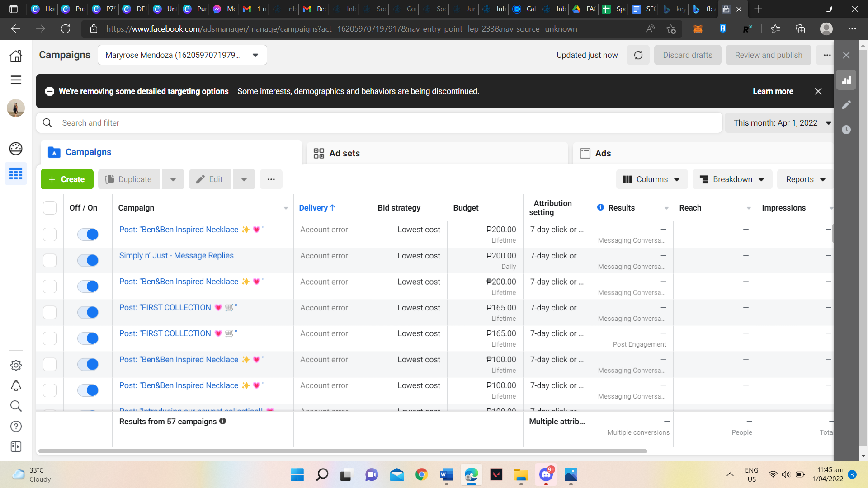Toggle off the ₱165.00 Messaging FIRST COLLECTION campaign
Screen dimensions: 868x488
[x=88, y=312]
